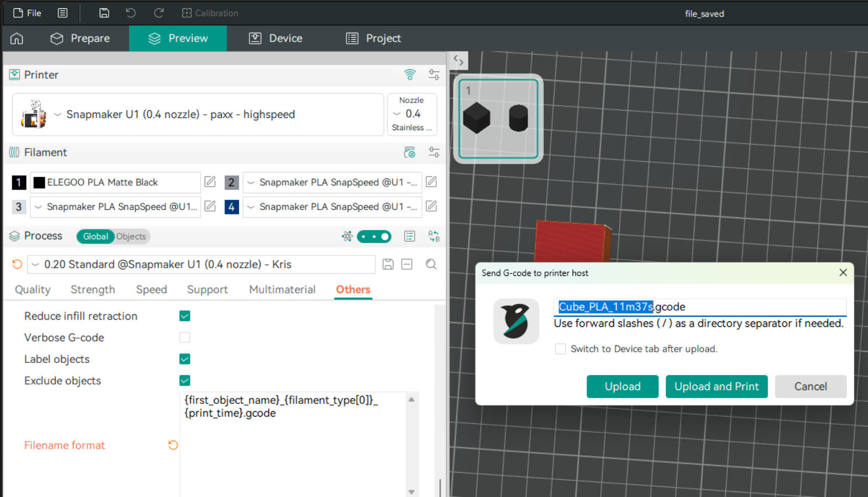Open printer settings sliders icon
Viewport: 868px width, 497px height.
434,74
